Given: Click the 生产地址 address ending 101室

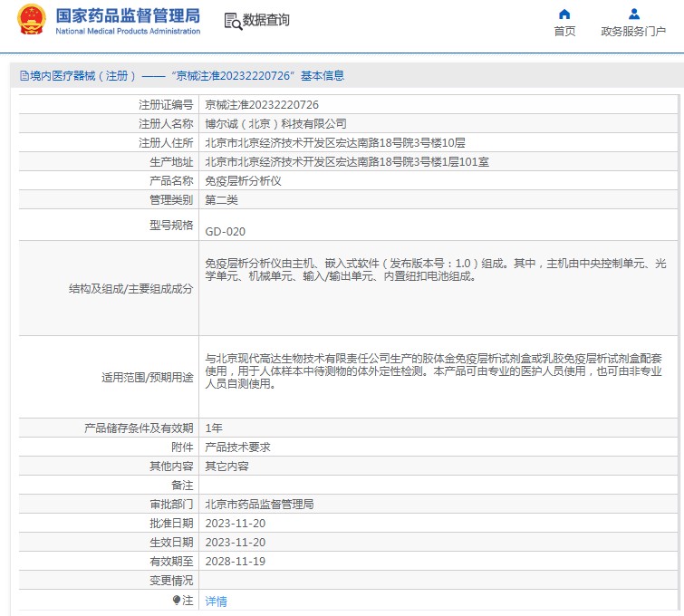Looking at the screenshot, I should tap(347, 162).
